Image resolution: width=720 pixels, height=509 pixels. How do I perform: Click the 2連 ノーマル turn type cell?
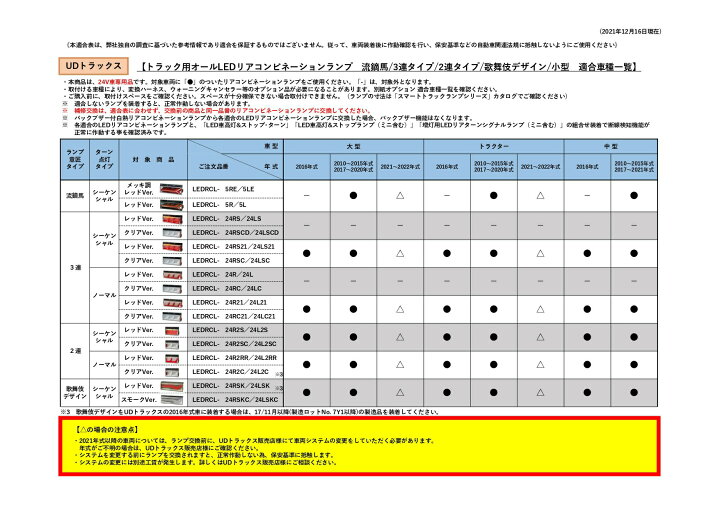pyautogui.click(x=104, y=365)
